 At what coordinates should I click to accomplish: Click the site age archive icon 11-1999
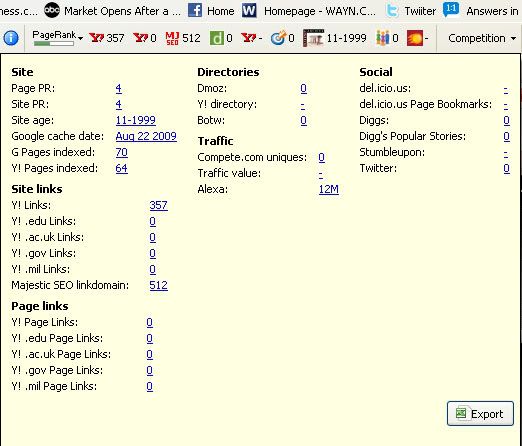313,38
